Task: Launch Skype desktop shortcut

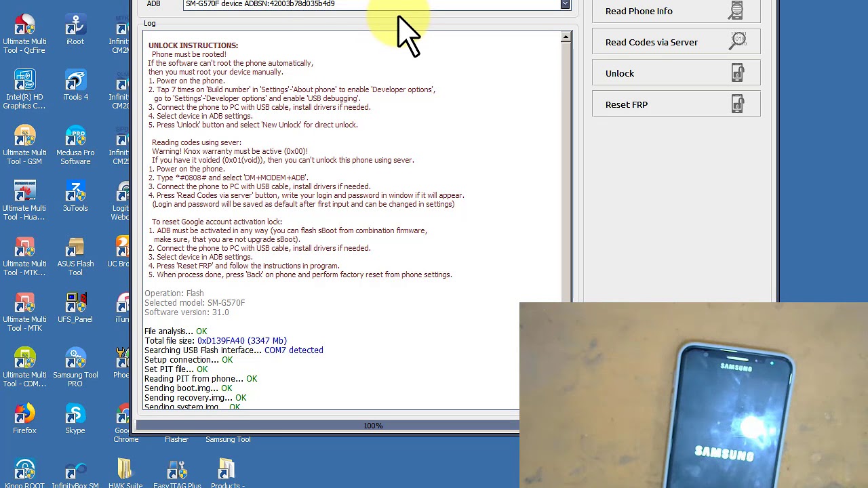Action: (75, 419)
